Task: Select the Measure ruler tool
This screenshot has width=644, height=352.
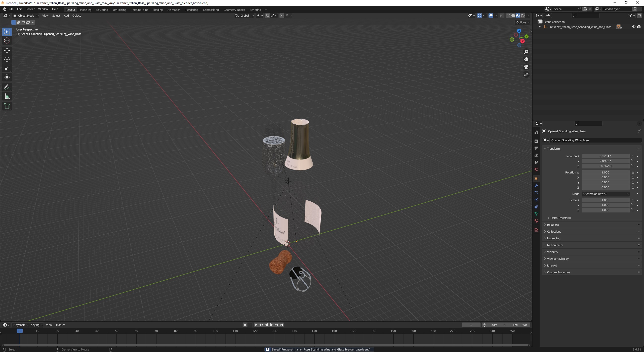Action: point(7,96)
